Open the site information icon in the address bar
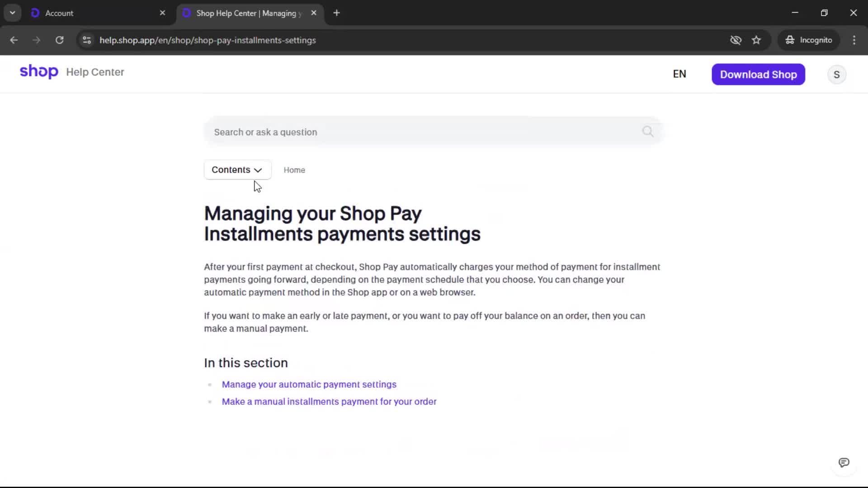Screen dimensions: 868x488 click(x=87, y=40)
